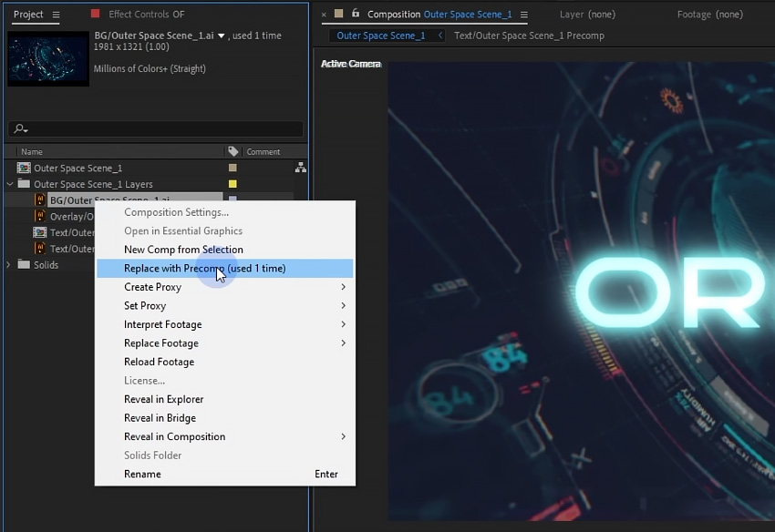Select the Outer Space Scene_1 composition item
This screenshot has height=532, width=775.
coord(78,168)
